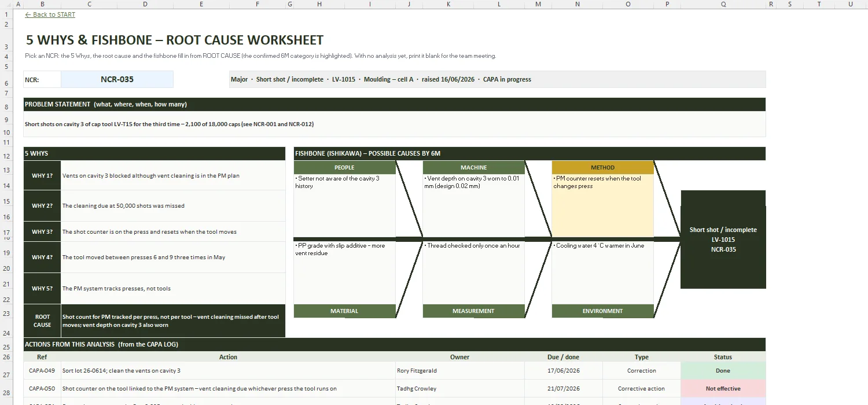Select the WHY 4? label
868x405 pixels.
point(42,257)
